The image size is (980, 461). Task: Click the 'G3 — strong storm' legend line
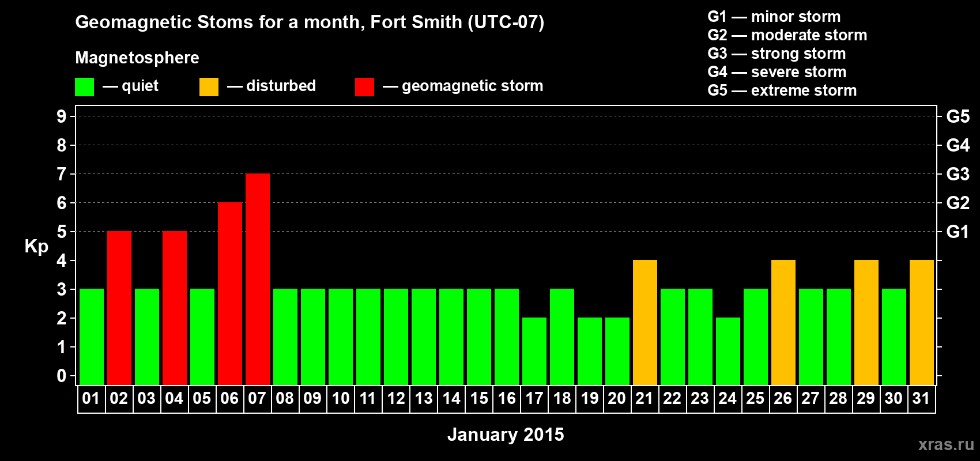click(x=777, y=54)
